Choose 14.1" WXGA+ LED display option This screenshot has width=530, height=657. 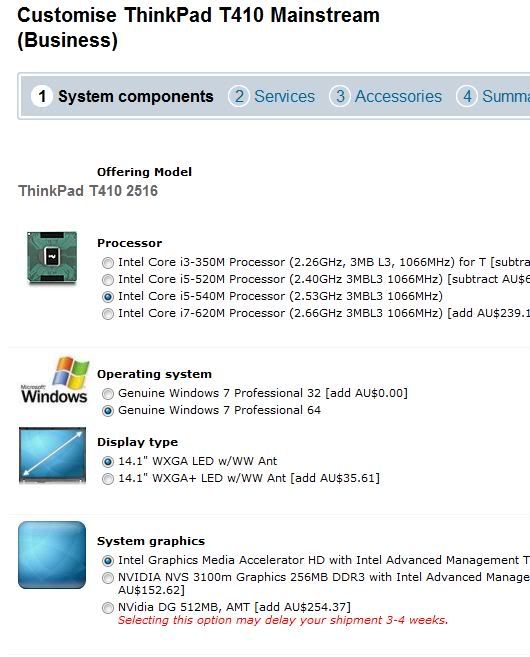pyautogui.click(x=108, y=479)
